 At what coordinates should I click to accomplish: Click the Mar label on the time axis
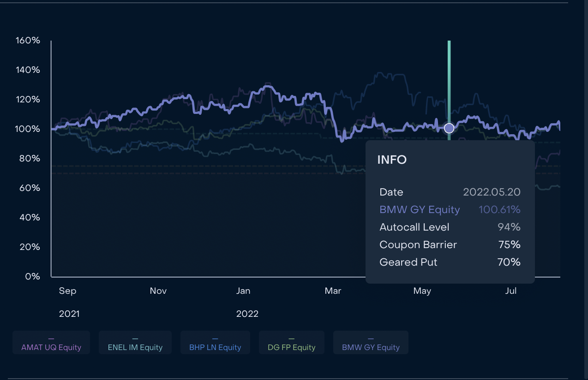(333, 291)
